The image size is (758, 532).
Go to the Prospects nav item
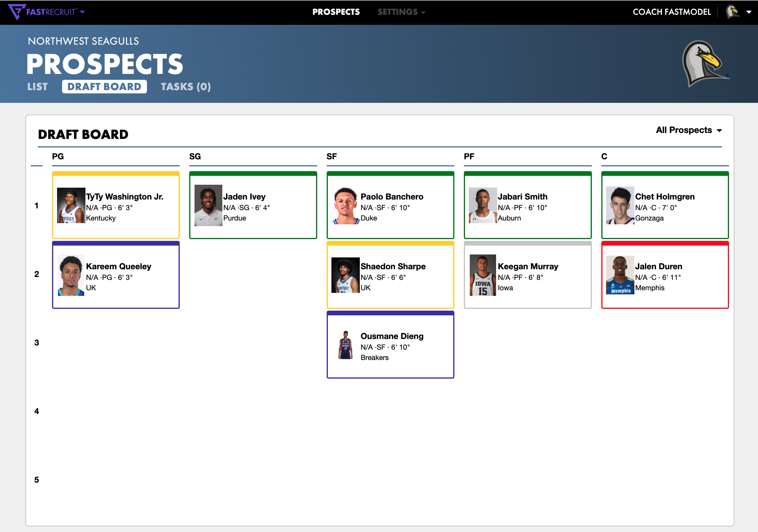click(336, 12)
